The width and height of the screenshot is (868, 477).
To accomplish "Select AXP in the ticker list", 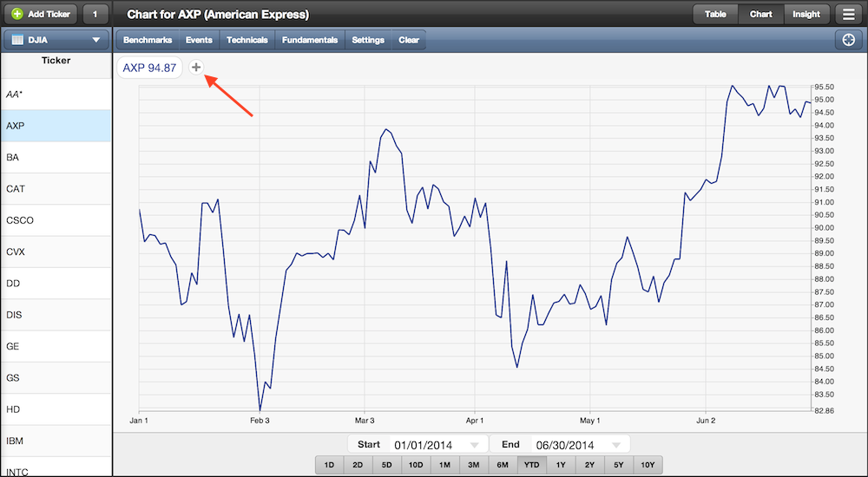I will pos(56,126).
